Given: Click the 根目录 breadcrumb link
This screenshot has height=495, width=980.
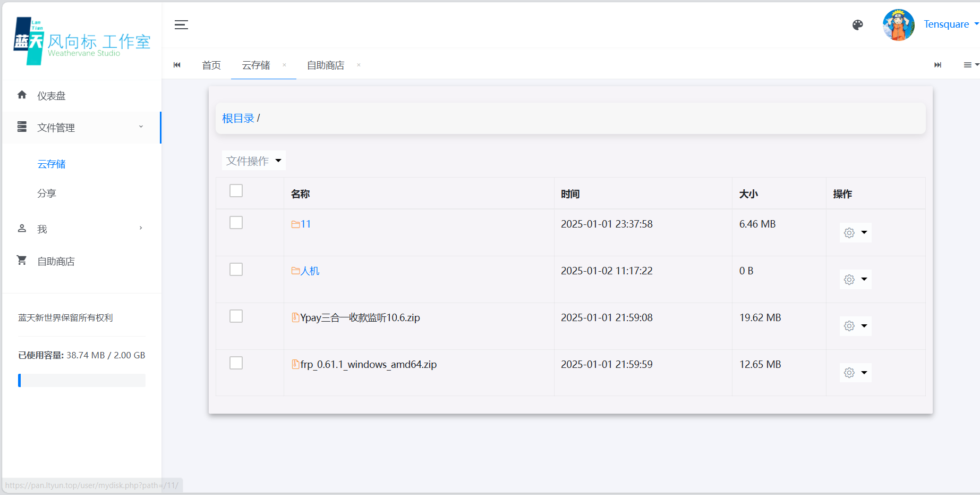Looking at the screenshot, I should pyautogui.click(x=238, y=118).
